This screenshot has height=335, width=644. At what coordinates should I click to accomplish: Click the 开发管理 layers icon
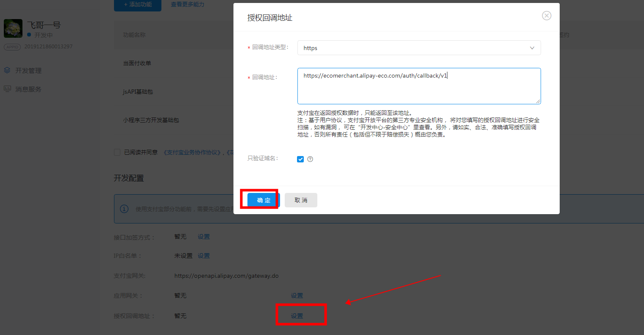pyautogui.click(x=7, y=70)
